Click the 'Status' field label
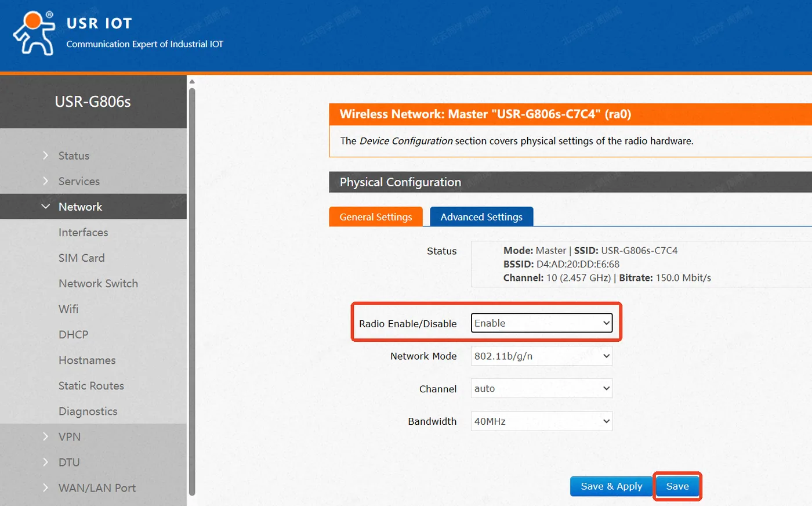Image resolution: width=812 pixels, height=506 pixels. click(441, 251)
